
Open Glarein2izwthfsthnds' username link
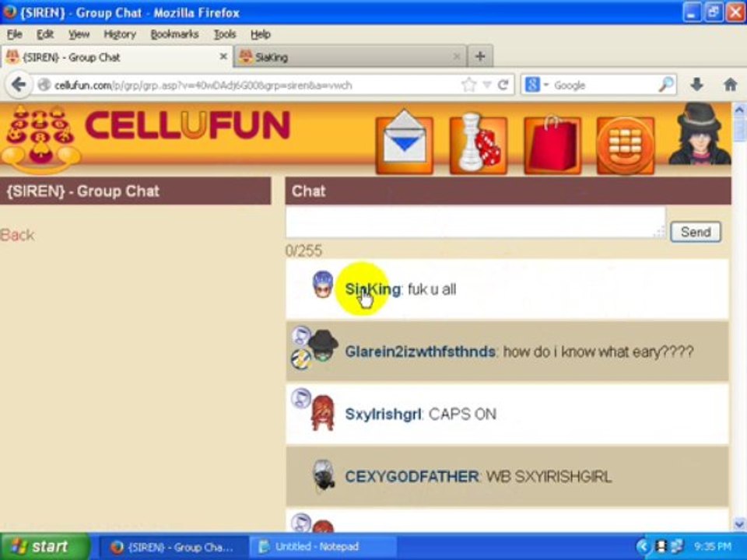coord(420,352)
